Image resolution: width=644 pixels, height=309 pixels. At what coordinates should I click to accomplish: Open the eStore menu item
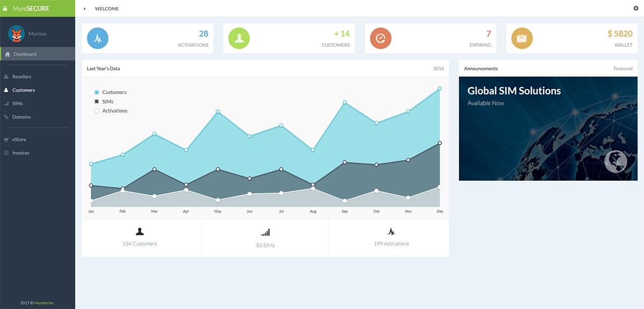38,139
